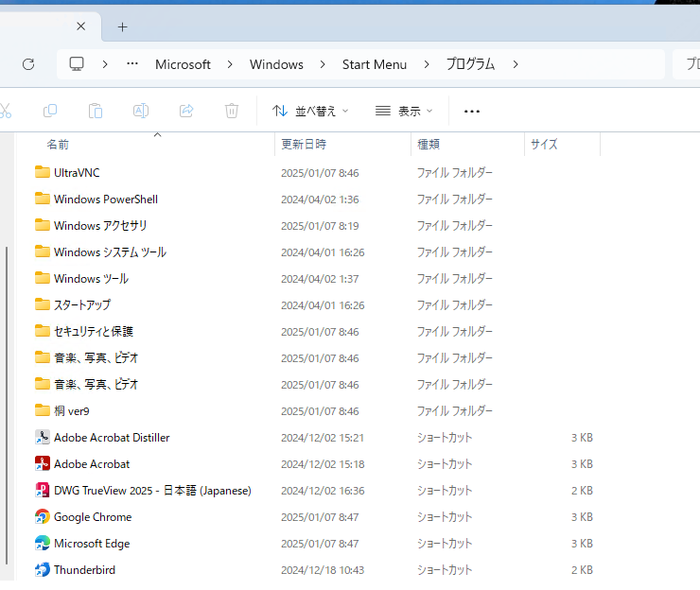Click the left pane vertical scrollbar
This screenshot has width=700, height=590.
point(7,406)
